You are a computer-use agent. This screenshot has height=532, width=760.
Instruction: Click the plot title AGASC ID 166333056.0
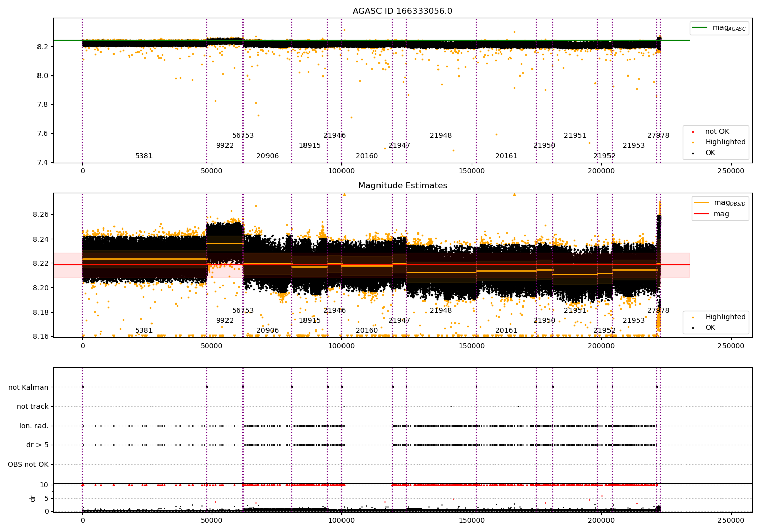(402, 11)
